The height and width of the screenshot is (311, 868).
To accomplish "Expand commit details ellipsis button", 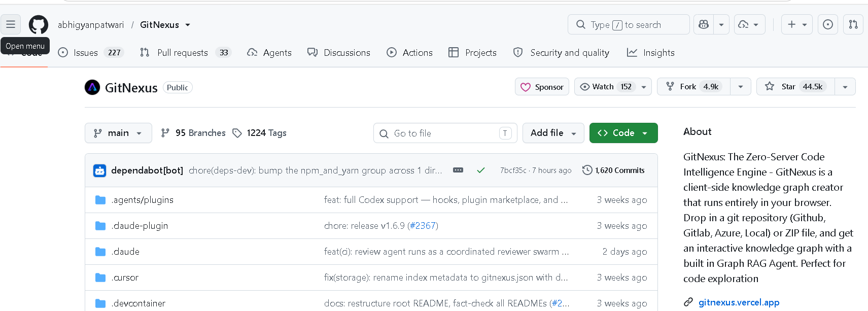I will pyautogui.click(x=458, y=170).
